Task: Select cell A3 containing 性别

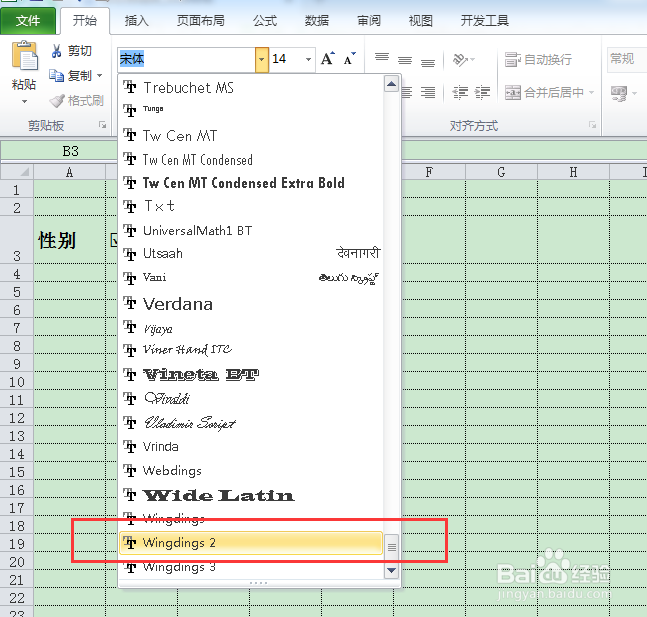Action: 69,240
